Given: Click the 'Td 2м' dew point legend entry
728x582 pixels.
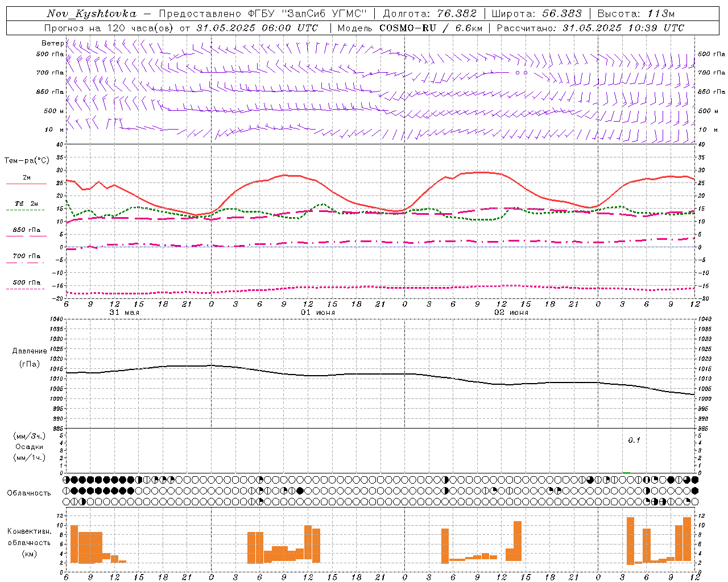Looking at the screenshot, I should [x=27, y=203].
